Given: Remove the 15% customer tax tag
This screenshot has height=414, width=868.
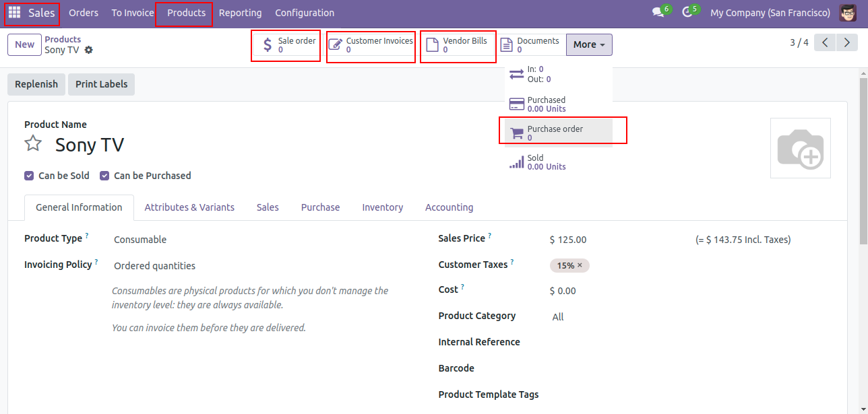Looking at the screenshot, I should 580,265.
